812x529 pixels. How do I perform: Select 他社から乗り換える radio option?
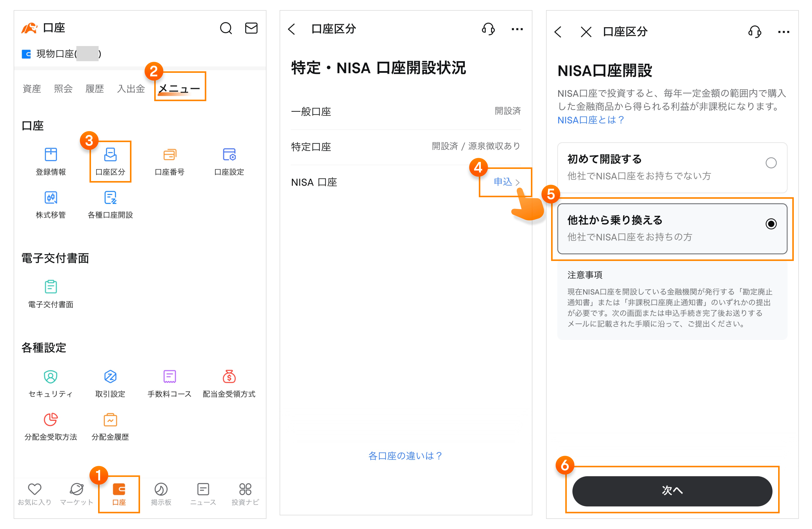tap(771, 224)
